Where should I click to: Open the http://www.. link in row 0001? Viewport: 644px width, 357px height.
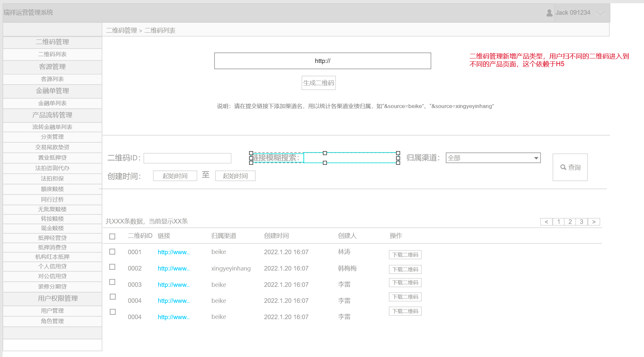coord(173,252)
